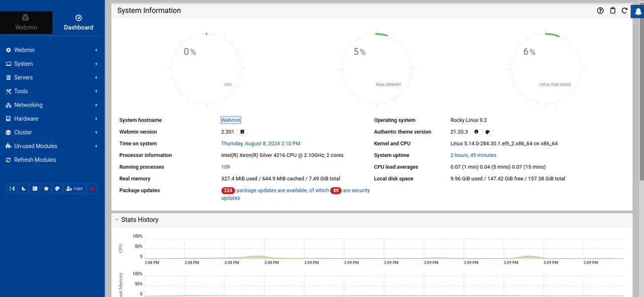
Task: Click the local disk space 9.96 GiB value
Action: [x=508, y=179]
